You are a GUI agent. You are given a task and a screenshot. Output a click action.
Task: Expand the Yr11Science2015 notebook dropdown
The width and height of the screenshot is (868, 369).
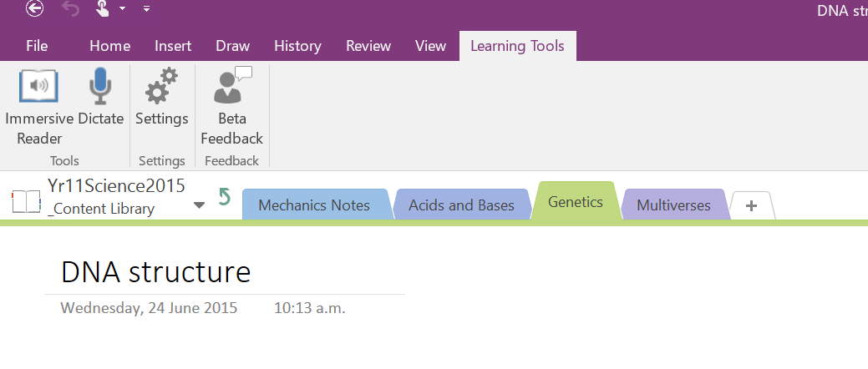(199, 205)
